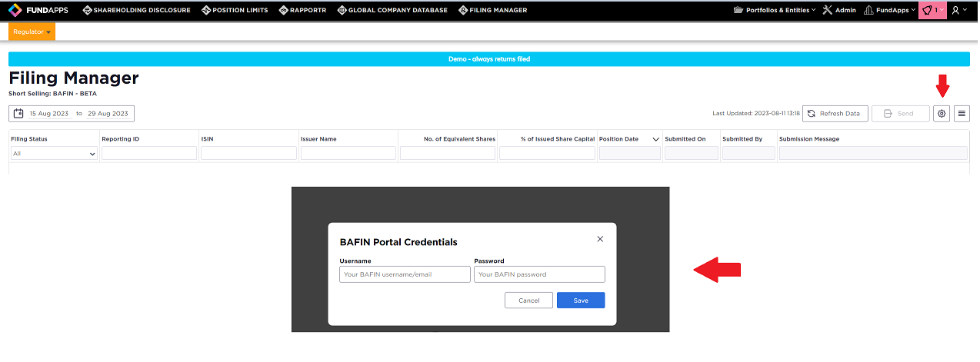Screen dimensions: 980x362
Task: Open Shareholding Disclosure module
Action: [136, 10]
